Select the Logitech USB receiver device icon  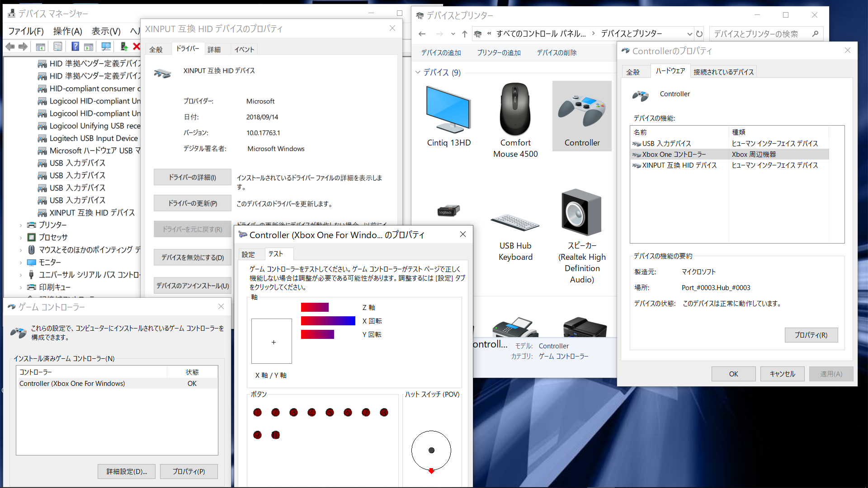pos(448,211)
